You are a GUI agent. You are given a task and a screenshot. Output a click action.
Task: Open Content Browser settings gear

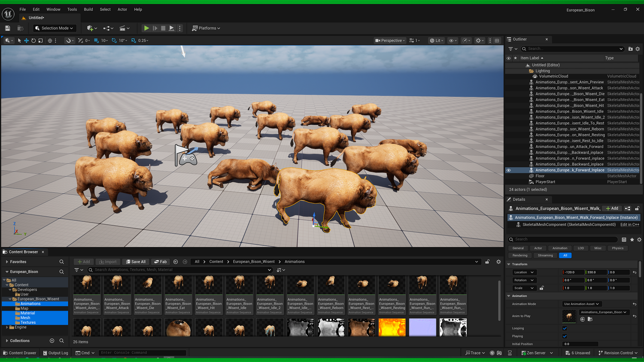pos(498,262)
